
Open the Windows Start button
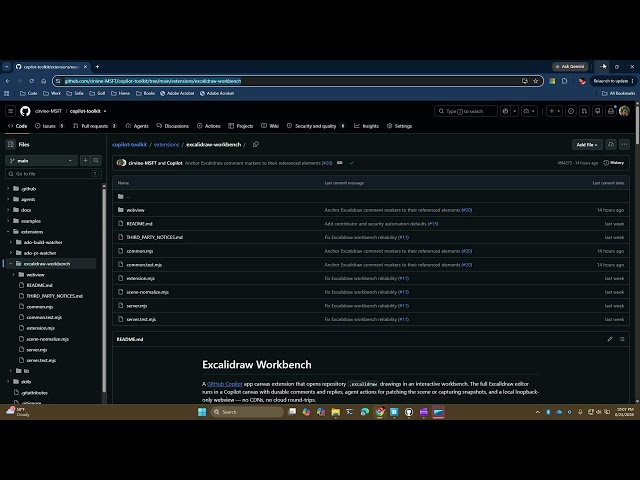point(202,412)
